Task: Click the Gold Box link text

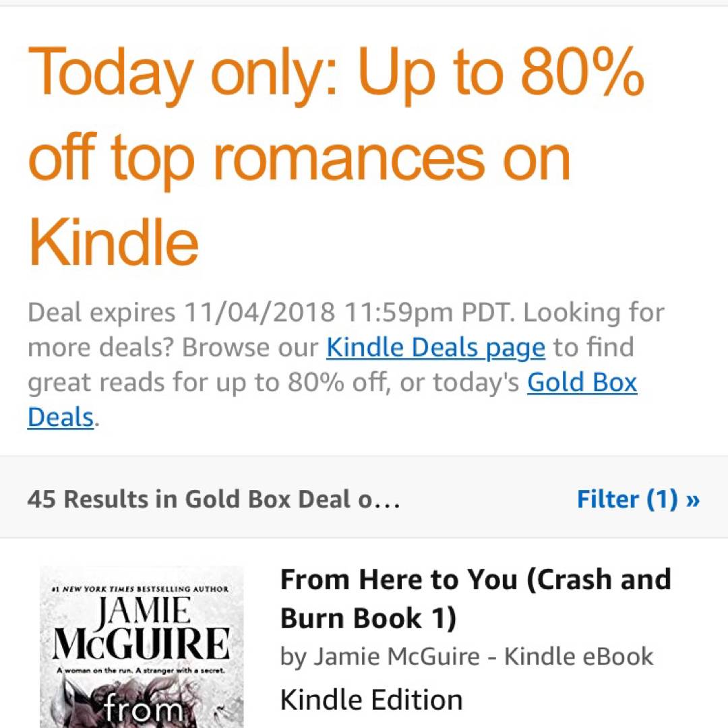Action: point(582,383)
